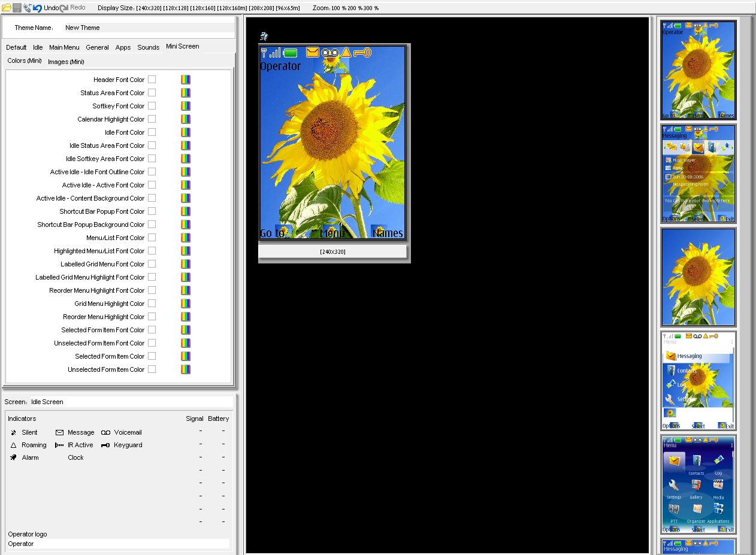Check the Reorder Menu Highlight Font Color box
This screenshot has width=756, height=555.
tap(152, 290)
